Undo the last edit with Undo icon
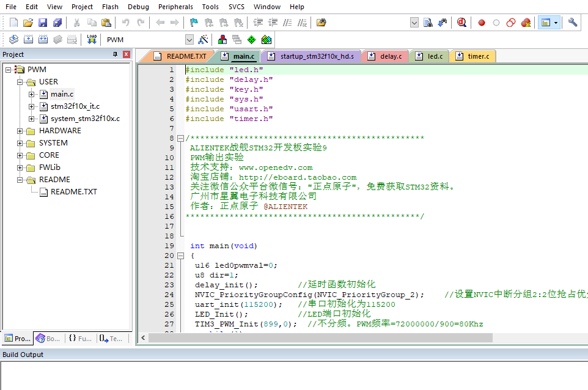 (x=125, y=23)
